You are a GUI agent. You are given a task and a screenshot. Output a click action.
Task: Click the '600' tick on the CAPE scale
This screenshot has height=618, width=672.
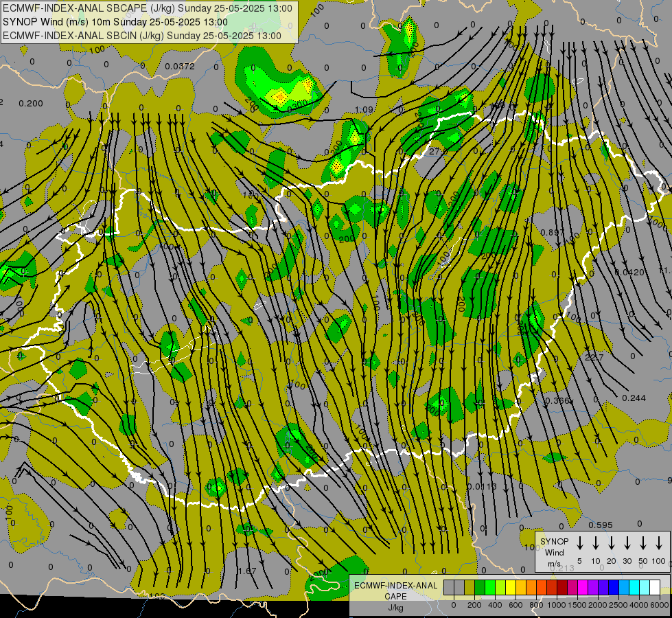515,605
